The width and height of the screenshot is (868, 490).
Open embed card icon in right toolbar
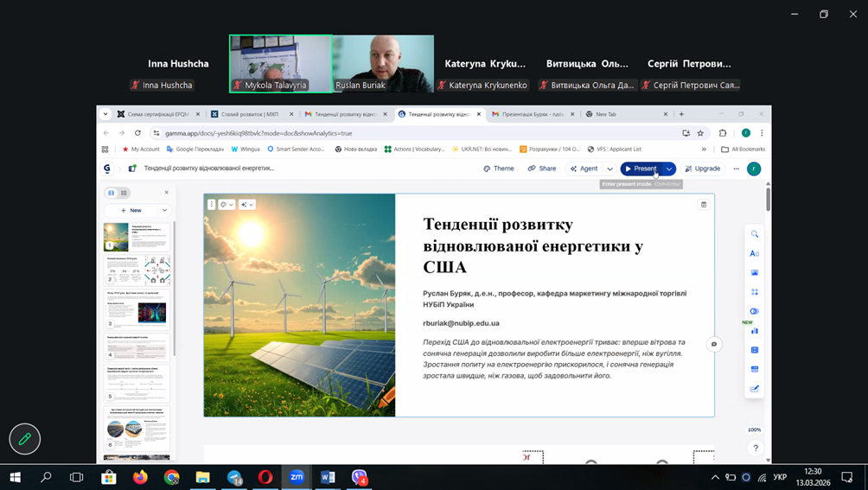754,369
